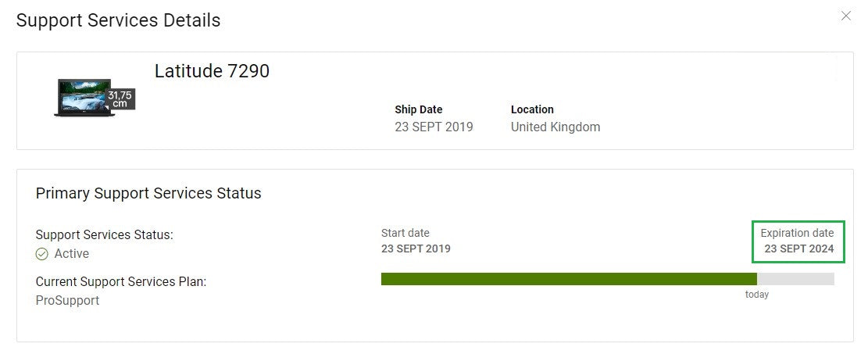Click the grey remaining portion of progress bar
Viewport: 868px width, 354px height.
[x=795, y=279]
